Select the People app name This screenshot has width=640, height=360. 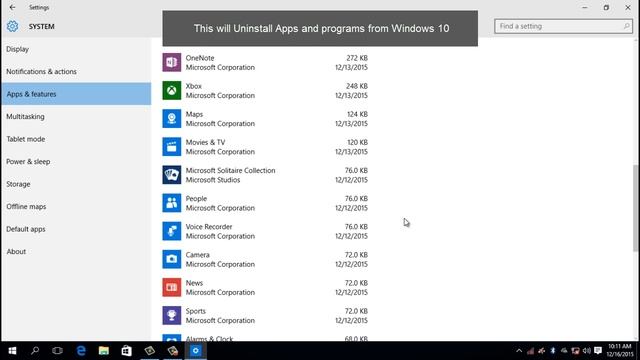[196, 199]
